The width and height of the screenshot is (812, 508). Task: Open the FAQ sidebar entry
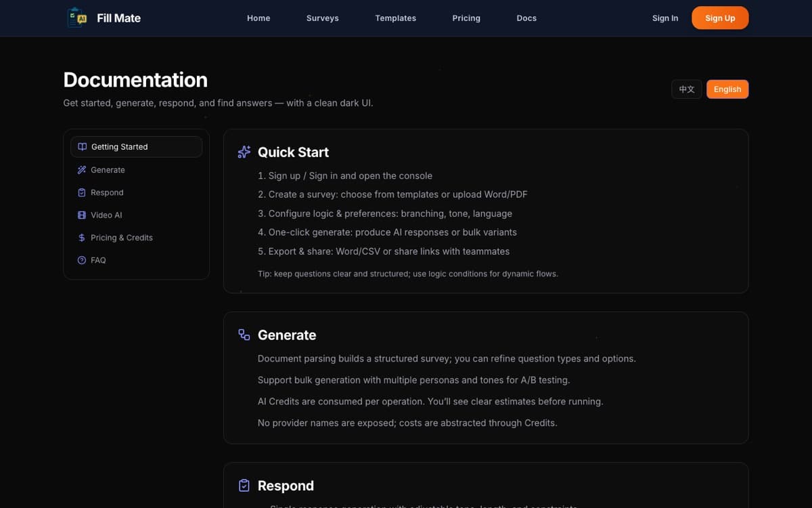click(136, 260)
